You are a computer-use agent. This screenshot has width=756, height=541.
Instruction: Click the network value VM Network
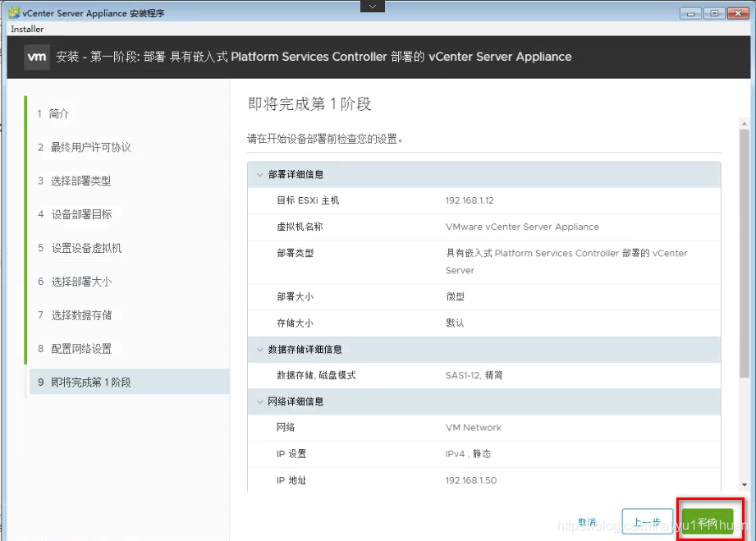pyautogui.click(x=474, y=428)
